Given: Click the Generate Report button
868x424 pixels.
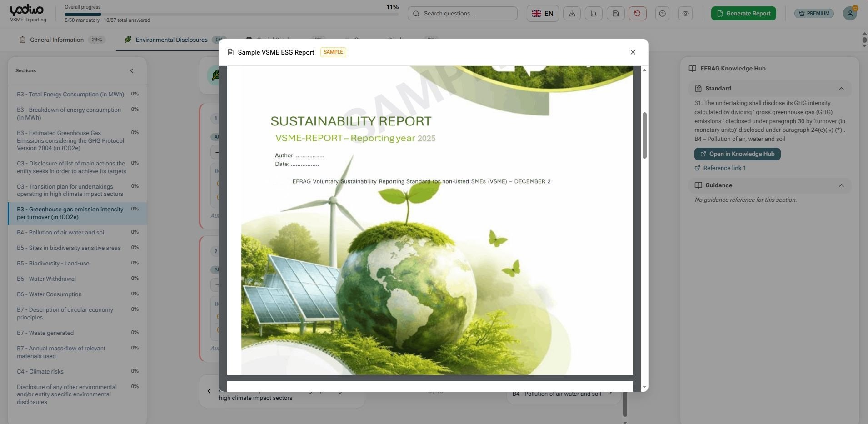Looking at the screenshot, I should [x=743, y=14].
